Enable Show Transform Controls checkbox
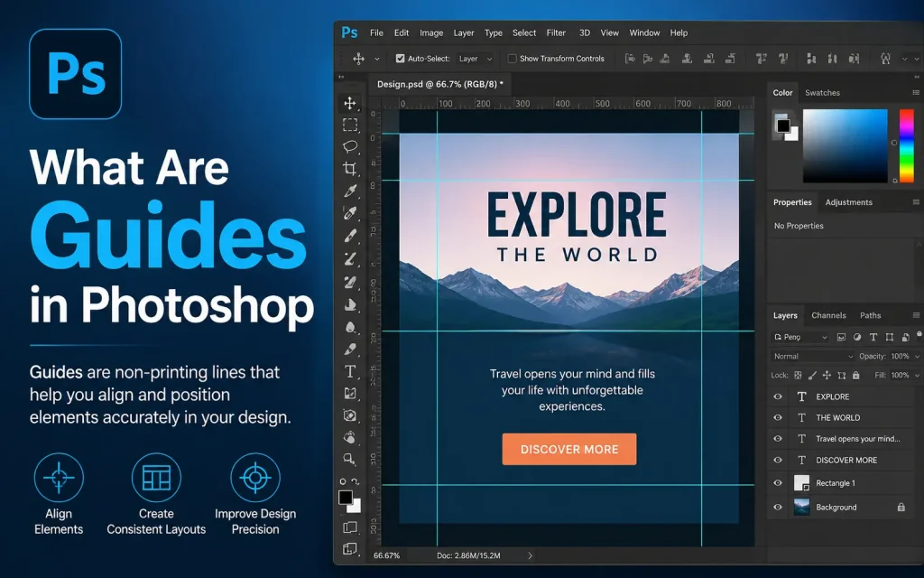 513,59
